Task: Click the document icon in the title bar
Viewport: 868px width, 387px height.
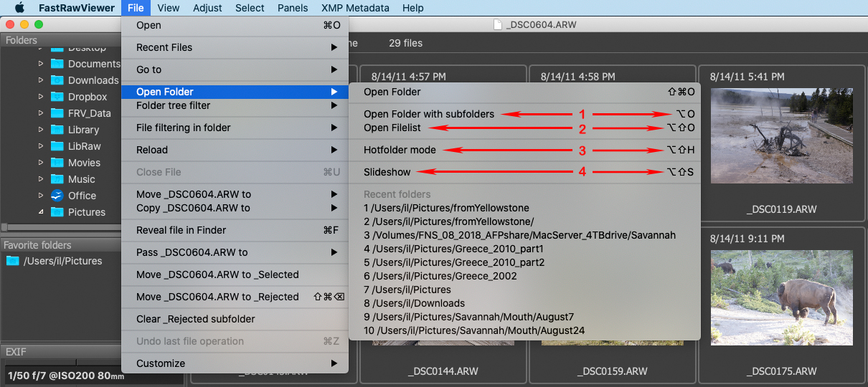Action: point(498,24)
